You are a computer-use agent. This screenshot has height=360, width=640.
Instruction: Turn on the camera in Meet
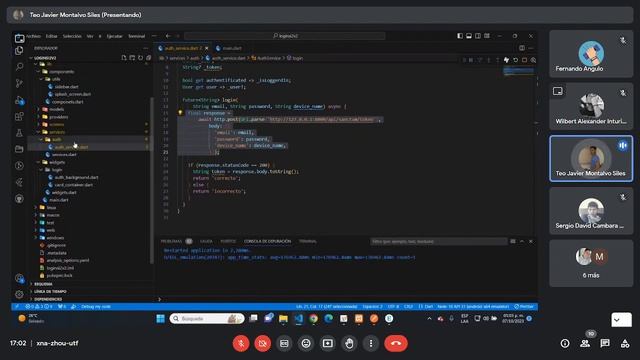[x=262, y=344]
